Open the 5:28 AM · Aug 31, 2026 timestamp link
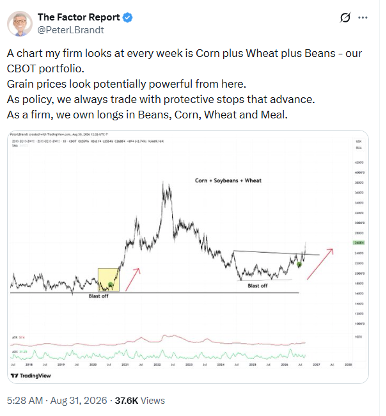The image size is (386, 416). pos(57,400)
